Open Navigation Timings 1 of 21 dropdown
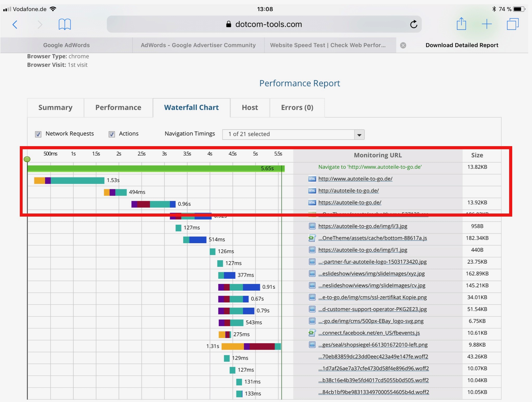The image size is (532, 402). click(293, 134)
